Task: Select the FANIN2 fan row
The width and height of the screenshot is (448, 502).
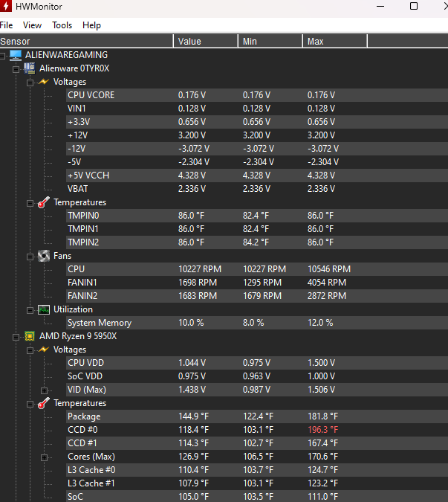Action: click(257, 296)
